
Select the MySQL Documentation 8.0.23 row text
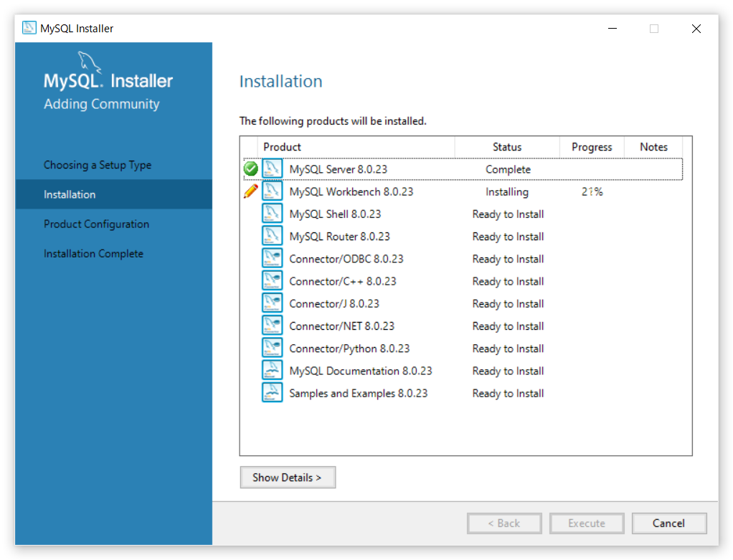361,371
